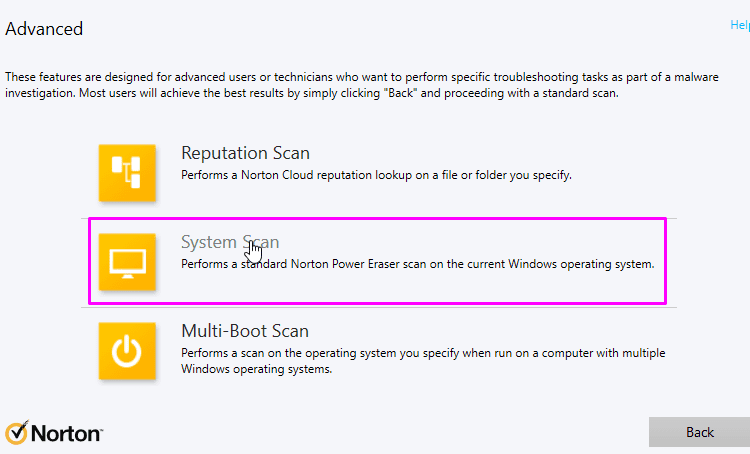
Task: Click the Reputation Scan yellow icon
Action: click(x=127, y=173)
